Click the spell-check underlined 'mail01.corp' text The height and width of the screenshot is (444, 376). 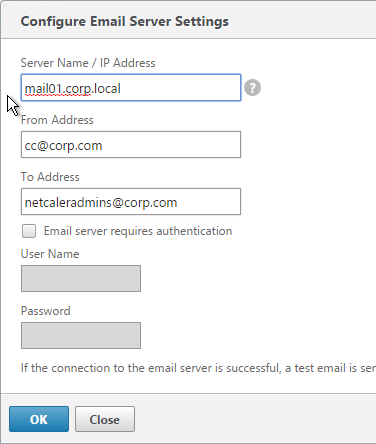58,89
